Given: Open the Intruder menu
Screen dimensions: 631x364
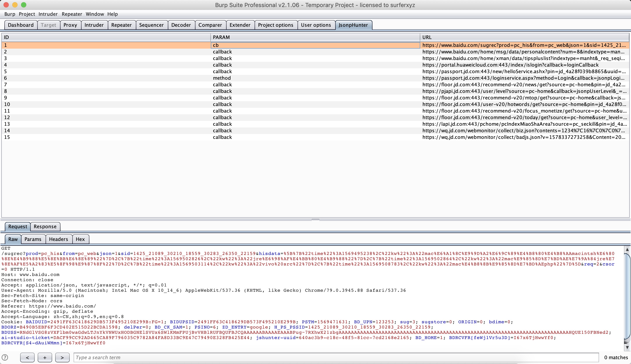Looking at the screenshot, I should (48, 14).
